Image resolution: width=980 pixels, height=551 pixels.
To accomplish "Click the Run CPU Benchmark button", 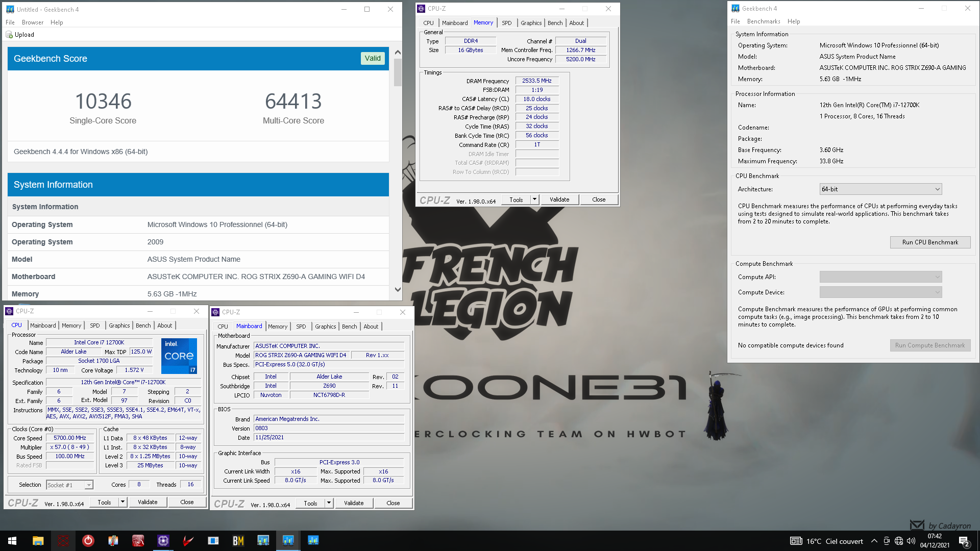I will click(x=930, y=242).
